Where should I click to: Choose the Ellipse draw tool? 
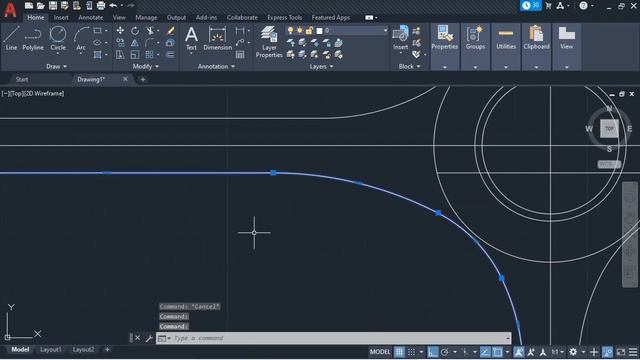tap(97, 42)
